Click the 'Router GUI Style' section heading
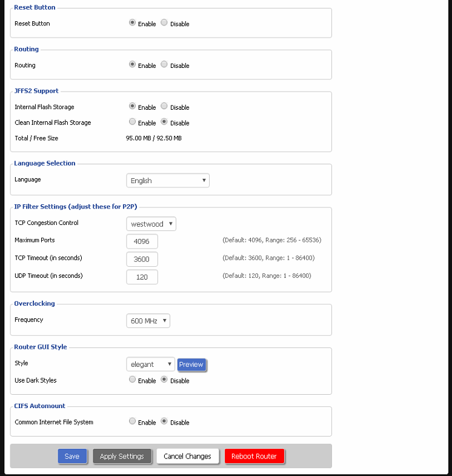Screen dimensions: 452x476 coord(41,347)
